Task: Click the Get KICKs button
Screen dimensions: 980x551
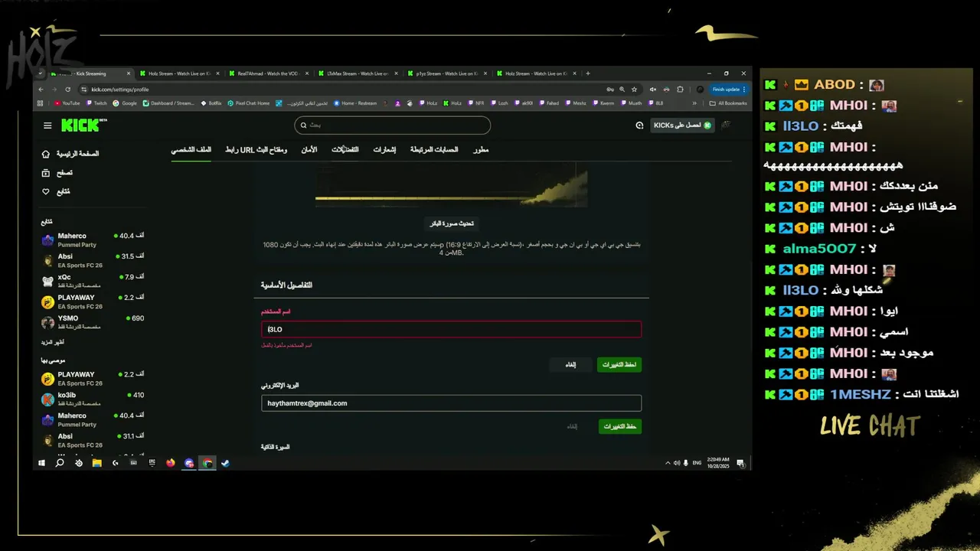Action: (x=682, y=126)
